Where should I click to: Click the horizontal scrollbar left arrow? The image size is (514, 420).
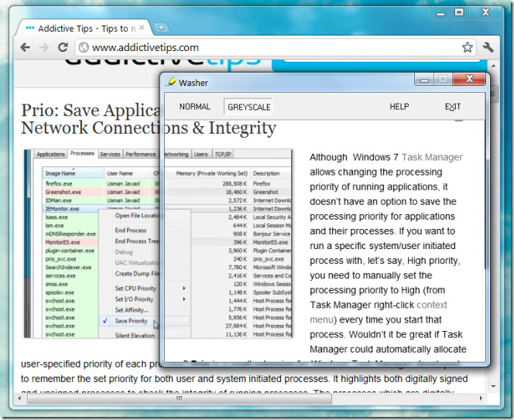click(19, 398)
